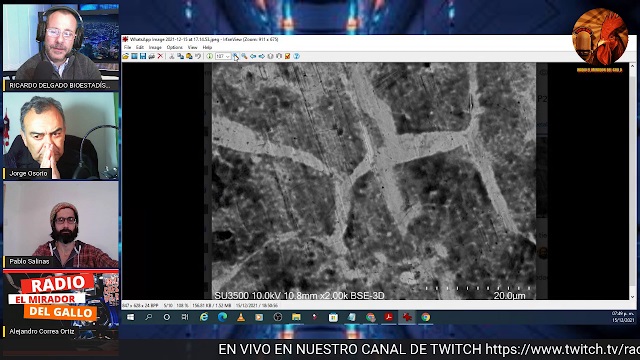Open the Image menu

(x=155, y=47)
